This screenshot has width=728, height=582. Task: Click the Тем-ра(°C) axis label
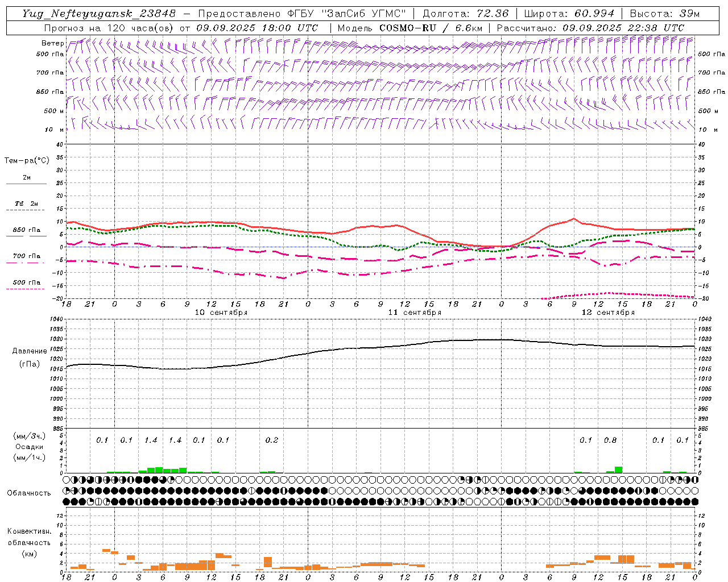pyautogui.click(x=27, y=161)
